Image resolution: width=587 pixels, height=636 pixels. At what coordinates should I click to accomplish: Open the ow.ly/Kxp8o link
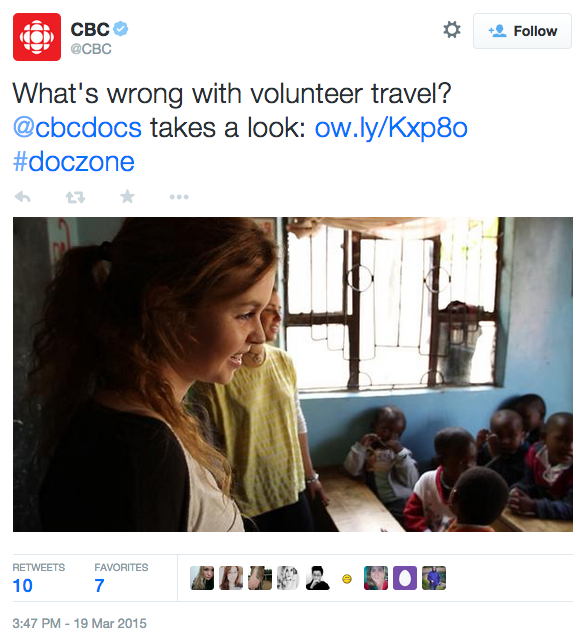point(391,128)
